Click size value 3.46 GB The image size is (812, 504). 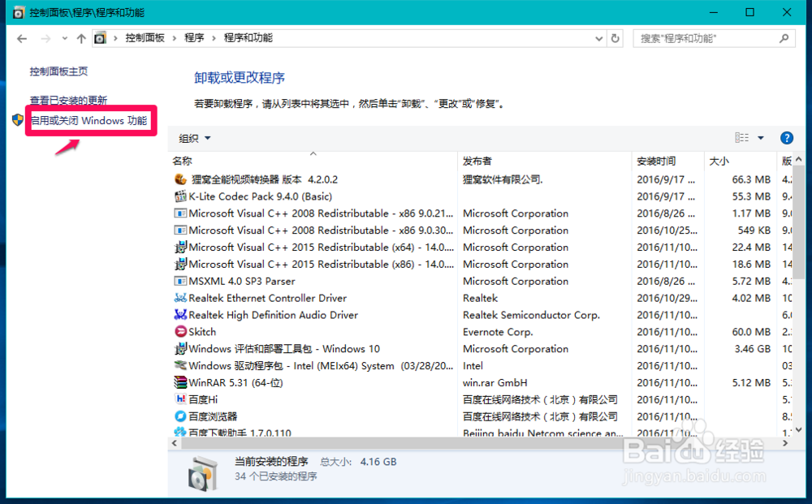(753, 349)
